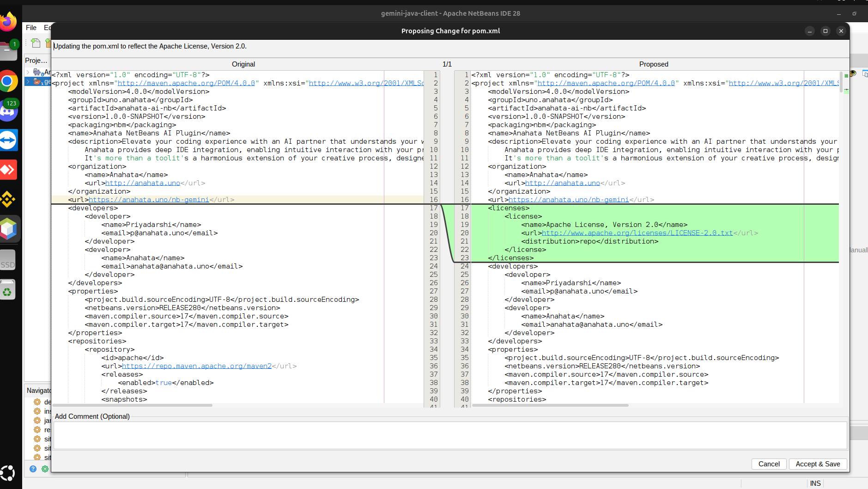The width and height of the screenshot is (868, 489).
Task: Cancel the proposed pom.xml change
Action: 769,464
